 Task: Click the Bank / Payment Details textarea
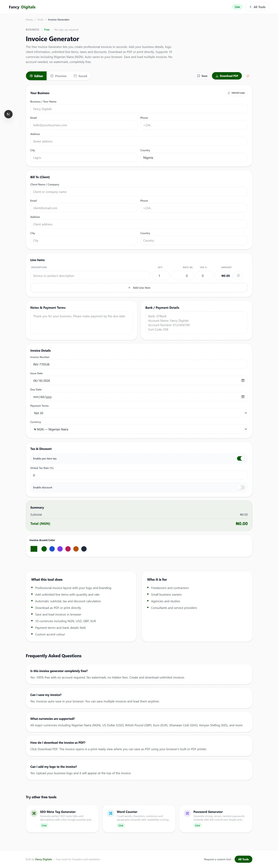pyautogui.click(x=197, y=323)
